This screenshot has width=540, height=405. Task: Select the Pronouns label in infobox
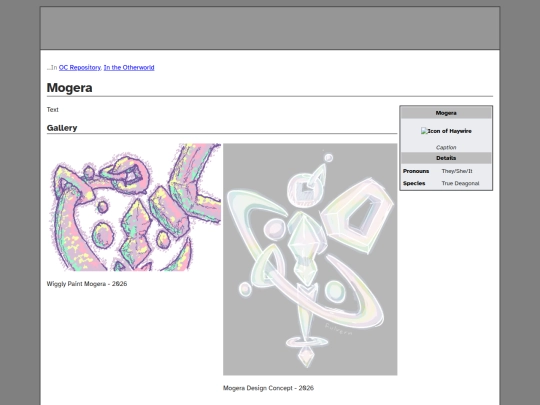[x=416, y=171]
